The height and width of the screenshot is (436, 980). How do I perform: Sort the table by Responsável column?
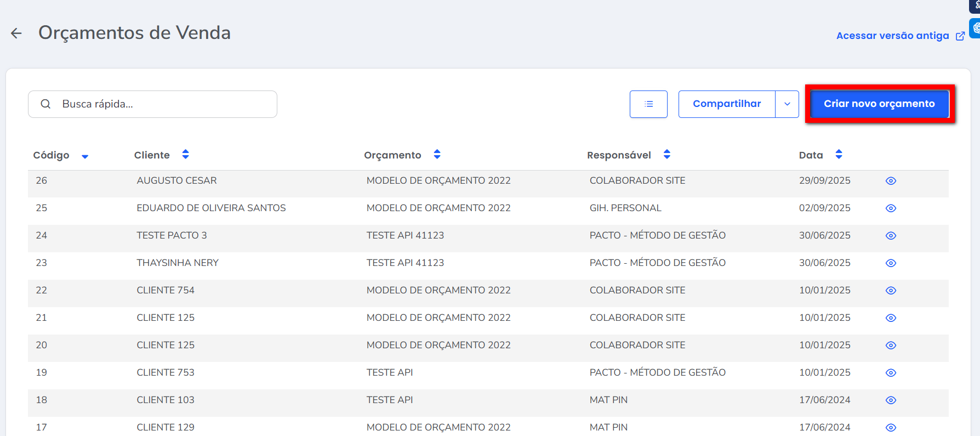666,155
